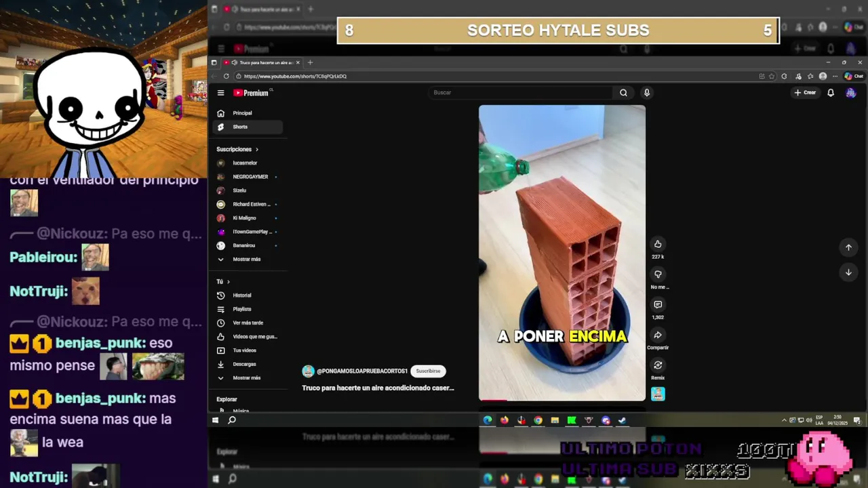Reload the page in the browser
The width and height of the screenshot is (868, 488).
226,76
